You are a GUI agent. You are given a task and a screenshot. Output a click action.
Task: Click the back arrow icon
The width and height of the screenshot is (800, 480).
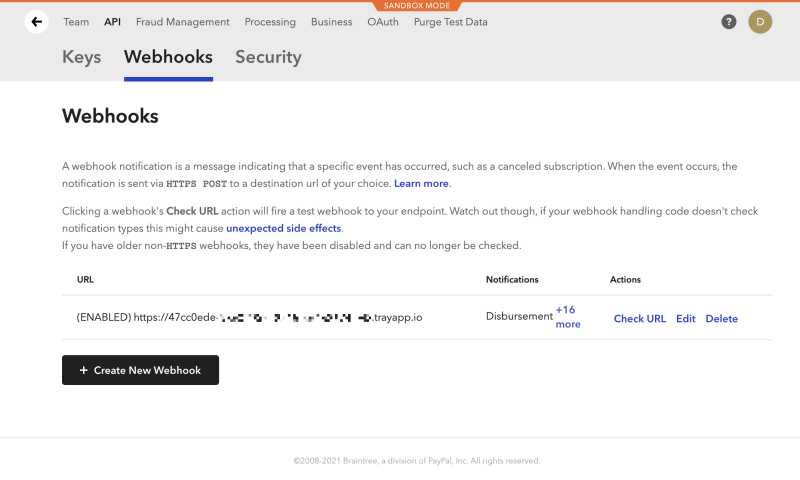coord(37,21)
